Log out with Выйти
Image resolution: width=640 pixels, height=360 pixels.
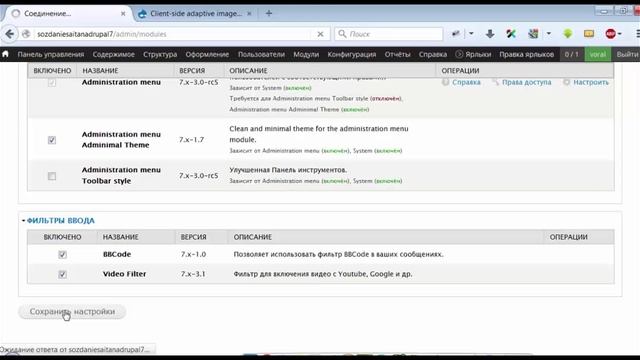(x=628, y=54)
